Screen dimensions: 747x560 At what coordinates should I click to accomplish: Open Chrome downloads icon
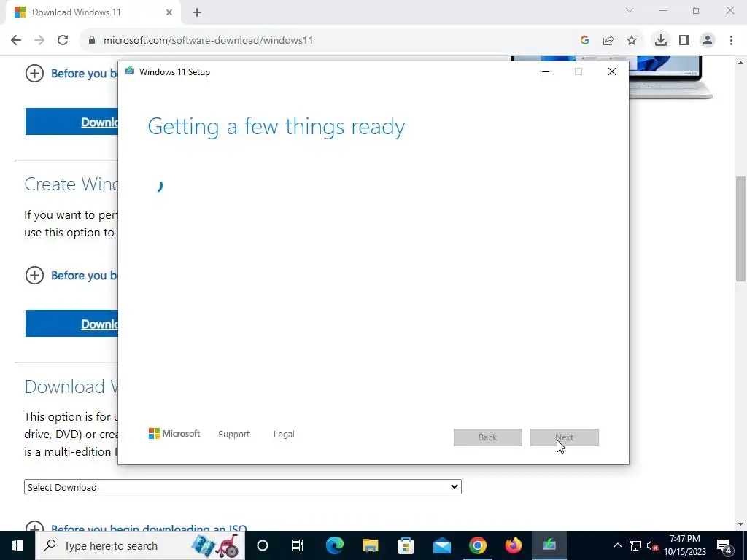point(661,40)
